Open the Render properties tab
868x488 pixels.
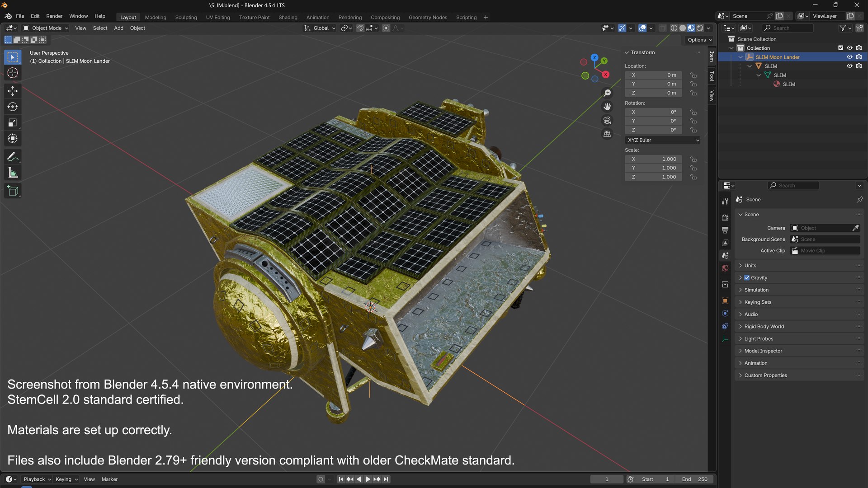725,217
